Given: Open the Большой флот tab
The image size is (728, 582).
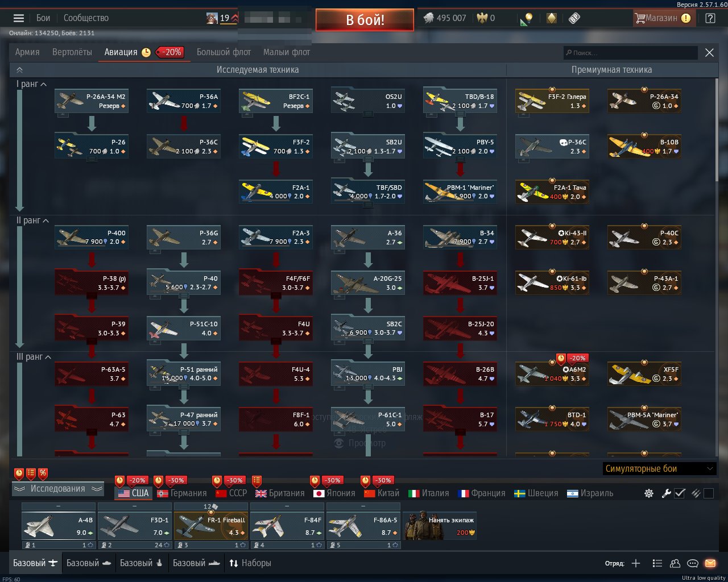Looking at the screenshot, I should pyautogui.click(x=224, y=52).
